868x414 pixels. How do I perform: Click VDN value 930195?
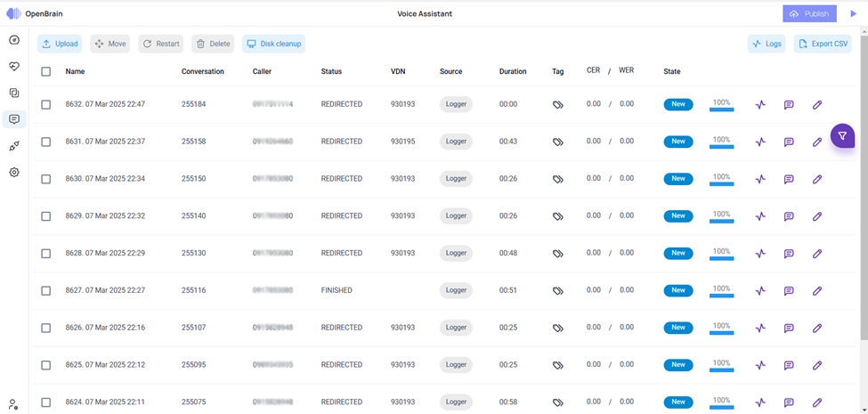point(403,142)
